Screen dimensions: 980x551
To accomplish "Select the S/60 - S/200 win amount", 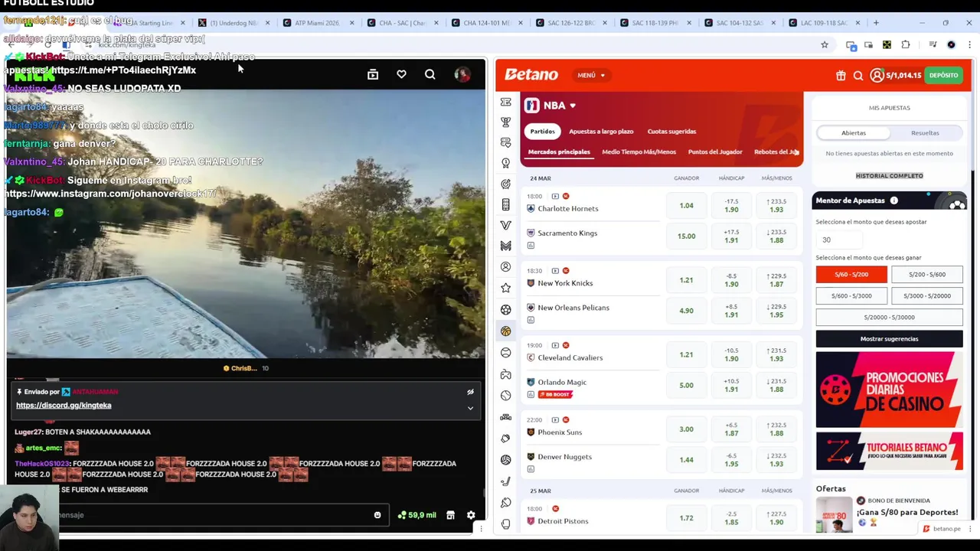I will [x=851, y=275].
